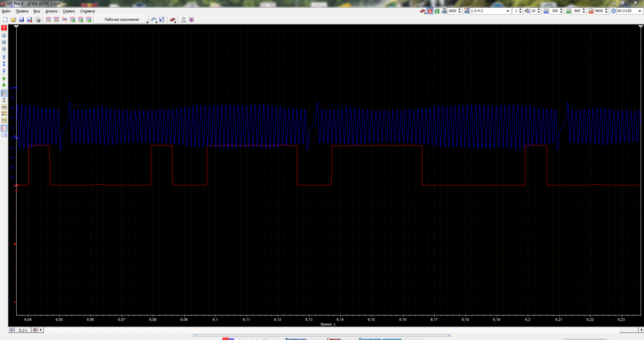This screenshot has width=644, height=340.
Task: Expand the 1-3-4-2 firing order dropdown
Action: 509,11
